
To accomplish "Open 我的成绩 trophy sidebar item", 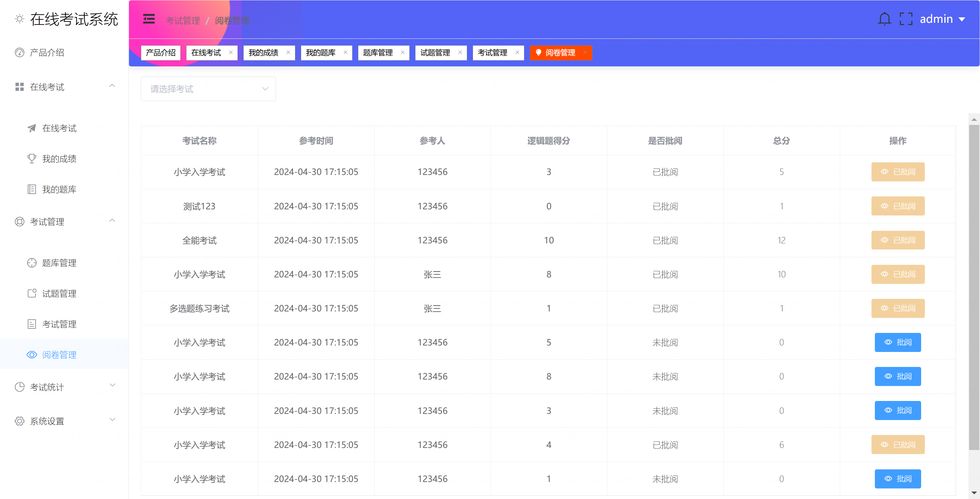I will coord(59,159).
